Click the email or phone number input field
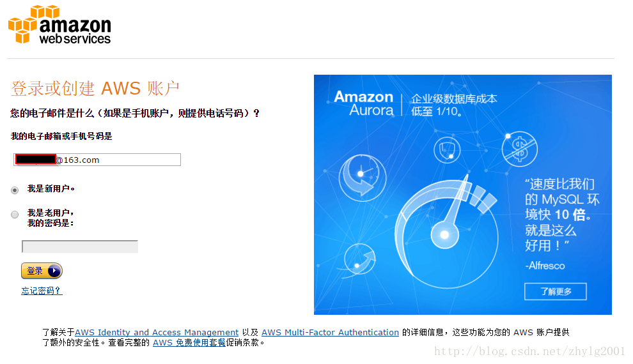The image size is (633, 364). point(97,160)
